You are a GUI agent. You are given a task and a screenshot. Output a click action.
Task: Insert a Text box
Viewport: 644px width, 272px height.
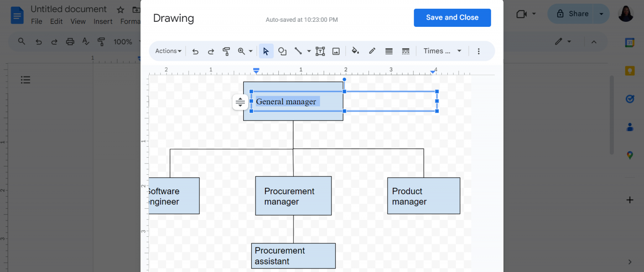[x=320, y=51]
